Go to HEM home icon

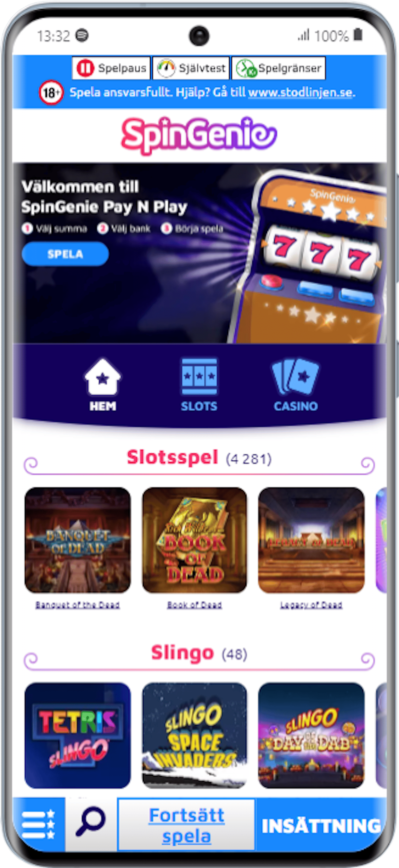103,385
